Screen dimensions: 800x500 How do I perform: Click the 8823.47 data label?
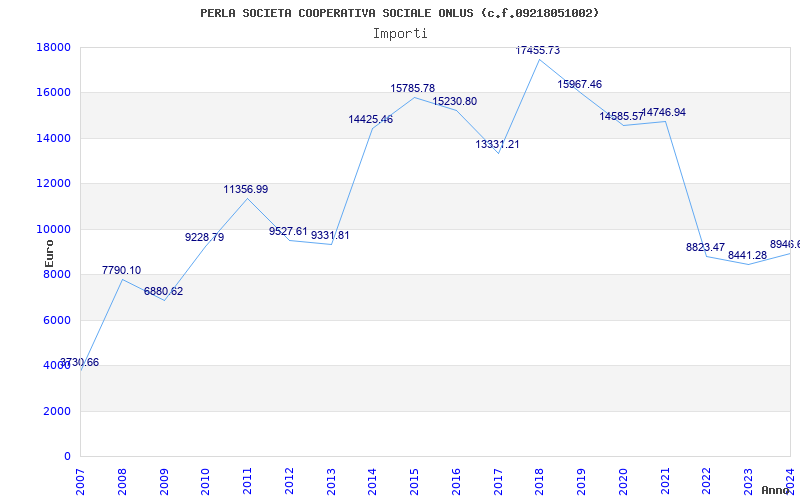coord(705,247)
